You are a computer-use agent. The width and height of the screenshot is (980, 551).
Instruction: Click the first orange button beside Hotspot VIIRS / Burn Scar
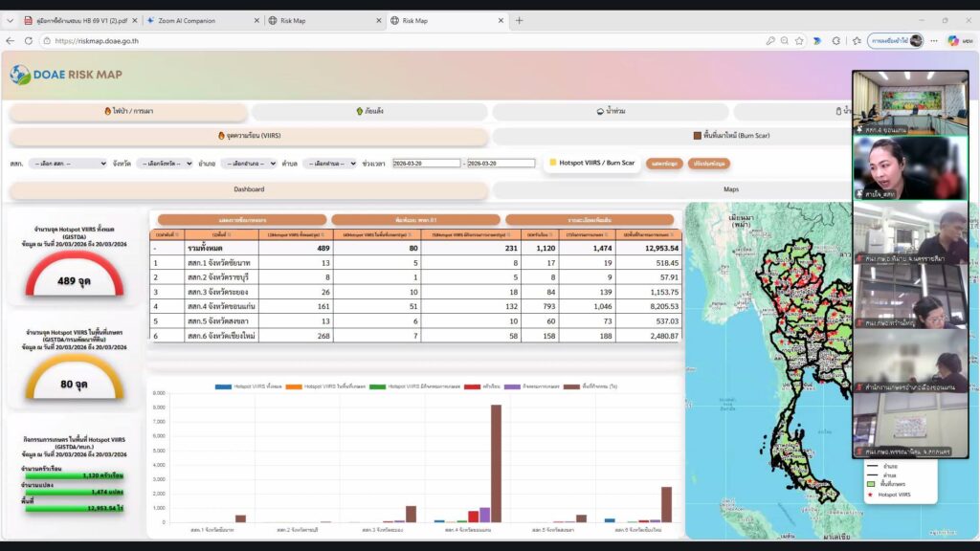click(664, 164)
